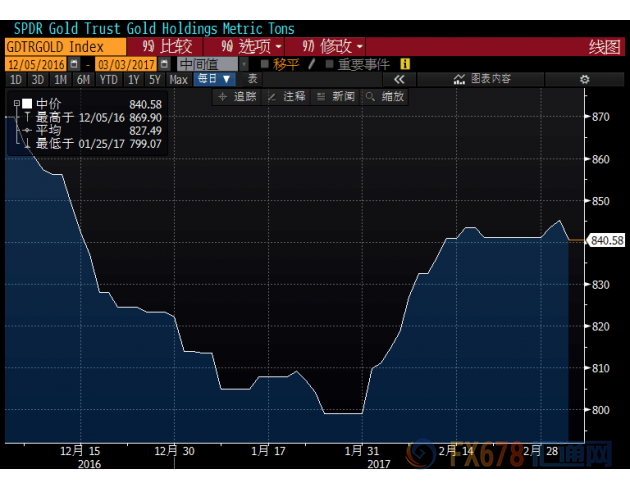Open 新闻 news list tool
This screenshot has width=630, height=490.
[x=336, y=97]
